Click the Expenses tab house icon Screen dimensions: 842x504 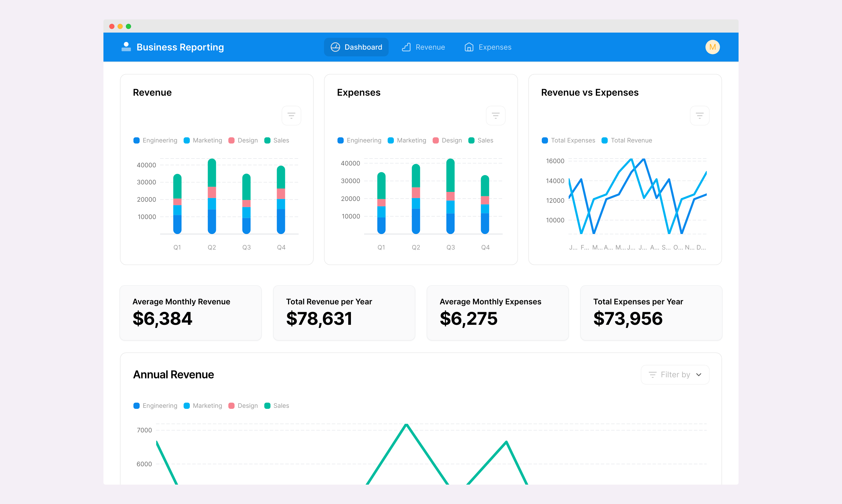(469, 47)
